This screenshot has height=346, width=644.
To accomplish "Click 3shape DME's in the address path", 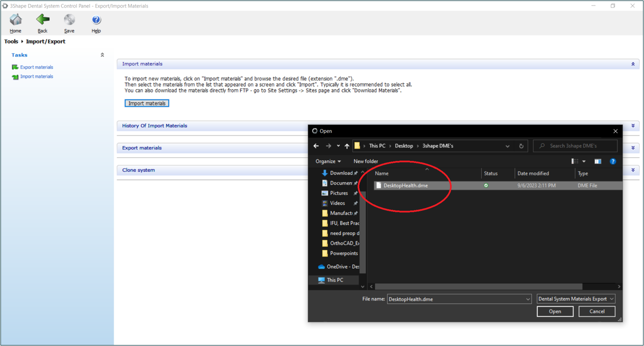I will 438,146.
